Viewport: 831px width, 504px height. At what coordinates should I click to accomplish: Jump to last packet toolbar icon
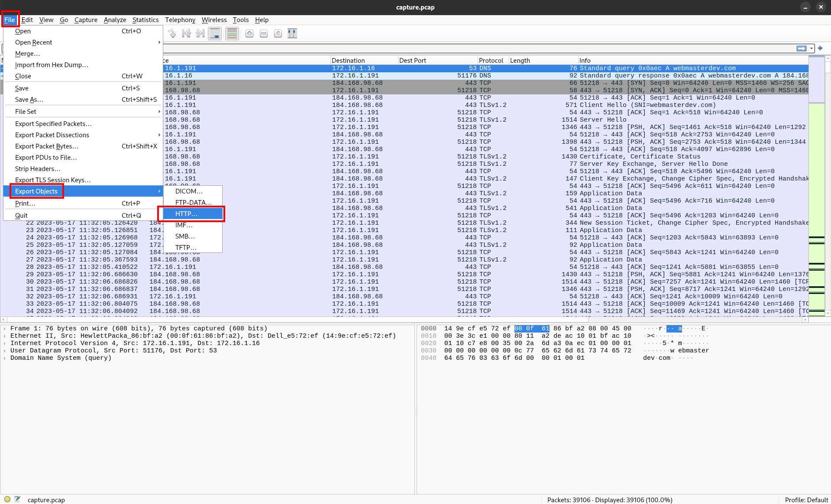click(200, 34)
